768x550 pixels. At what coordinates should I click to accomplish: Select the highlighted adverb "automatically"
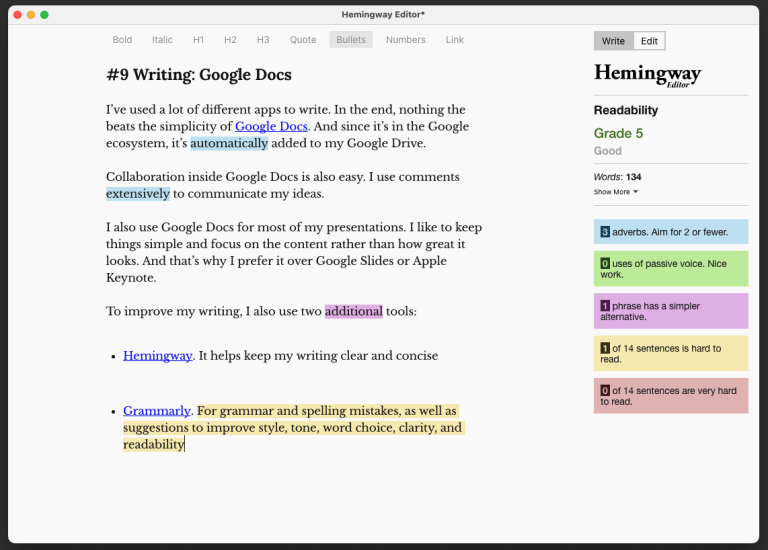coord(229,143)
